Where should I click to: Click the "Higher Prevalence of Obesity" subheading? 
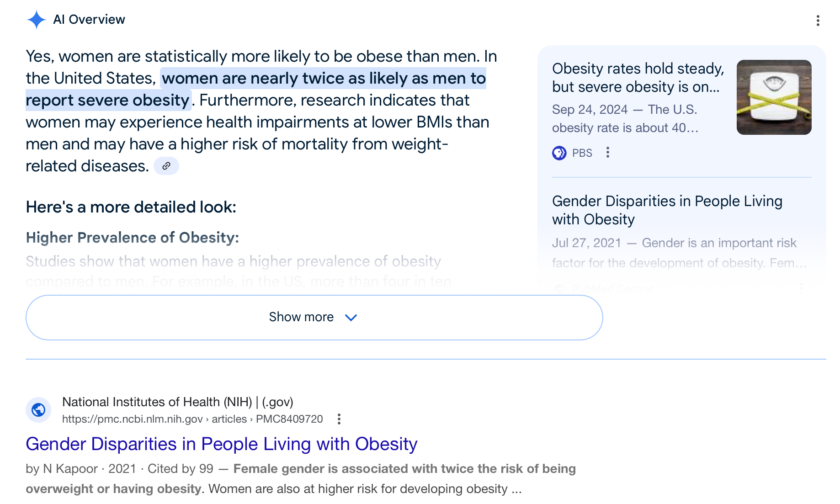click(132, 238)
